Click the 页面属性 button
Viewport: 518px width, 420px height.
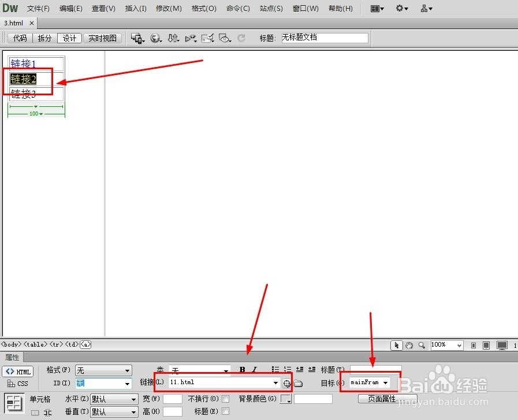tap(382, 398)
